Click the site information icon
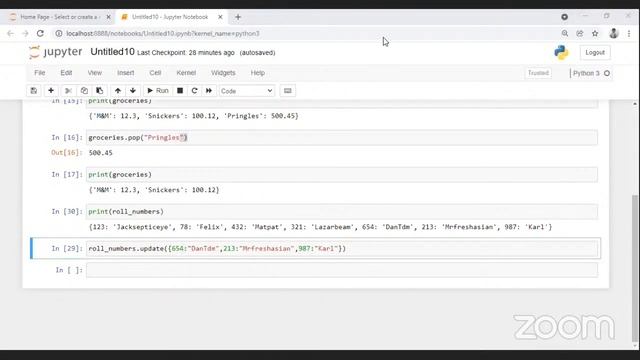Viewport: 640px width, 360px height. click(59, 33)
